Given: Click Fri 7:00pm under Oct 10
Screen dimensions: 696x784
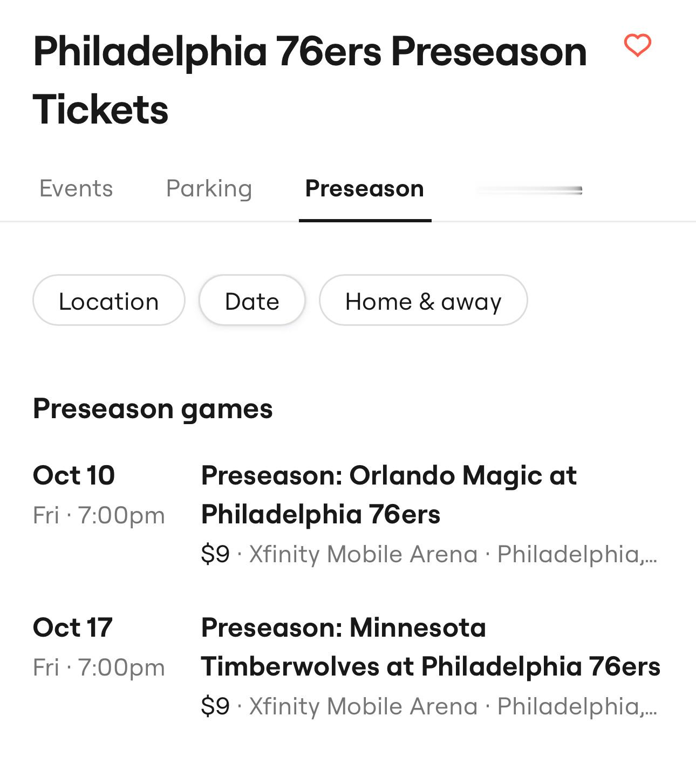Looking at the screenshot, I should (99, 515).
